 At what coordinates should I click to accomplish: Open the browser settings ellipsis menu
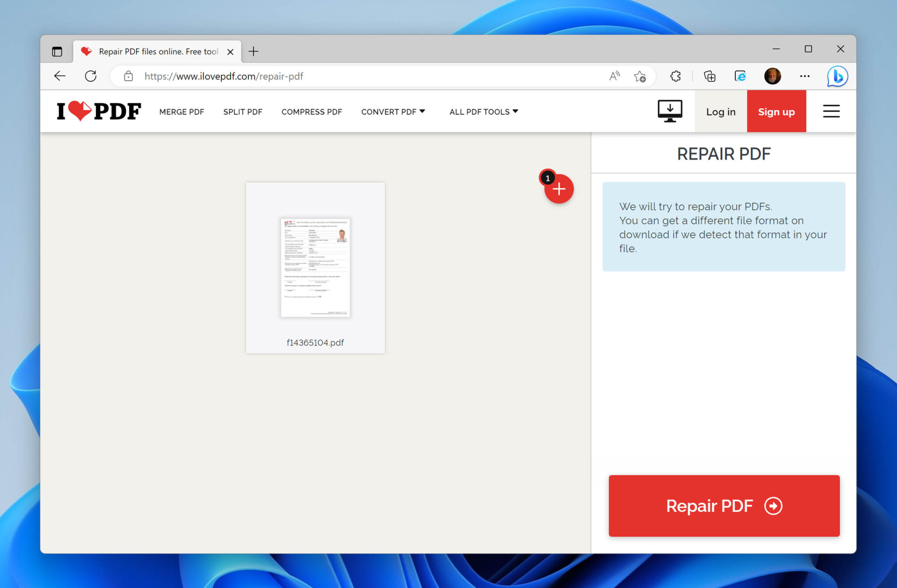(x=805, y=76)
